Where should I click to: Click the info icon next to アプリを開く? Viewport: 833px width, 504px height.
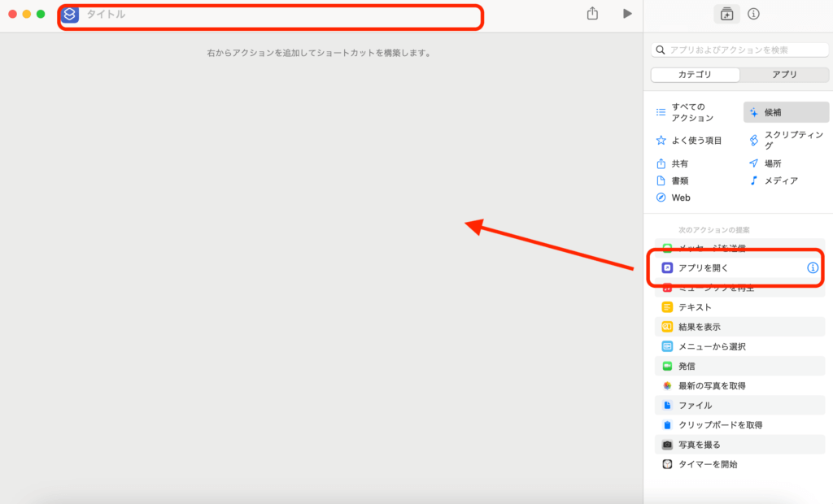click(812, 267)
